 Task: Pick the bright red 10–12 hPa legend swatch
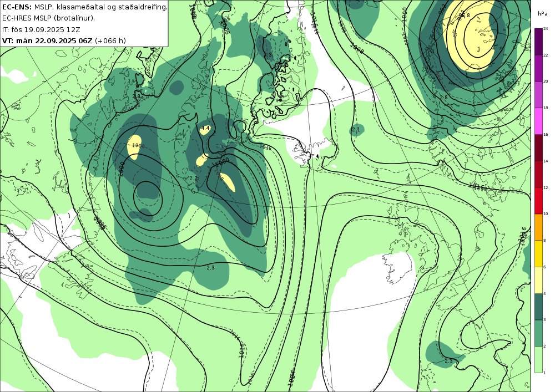[539, 200]
